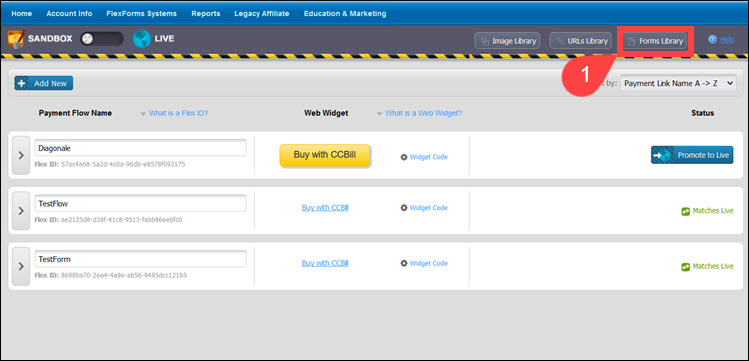Edit the TestFlow name field
Viewport: 749px width, 361px height.
(x=140, y=203)
